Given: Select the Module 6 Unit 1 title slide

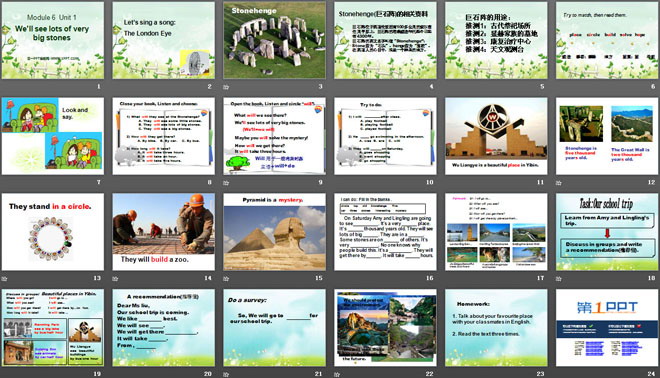Looking at the screenshot, I should [x=53, y=40].
